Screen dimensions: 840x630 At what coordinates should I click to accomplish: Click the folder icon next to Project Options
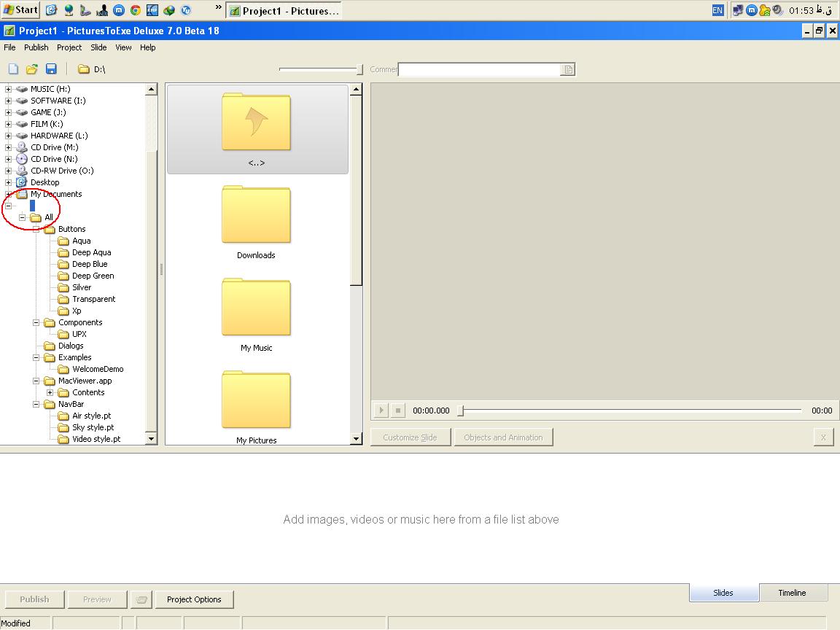(x=141, y=599)
